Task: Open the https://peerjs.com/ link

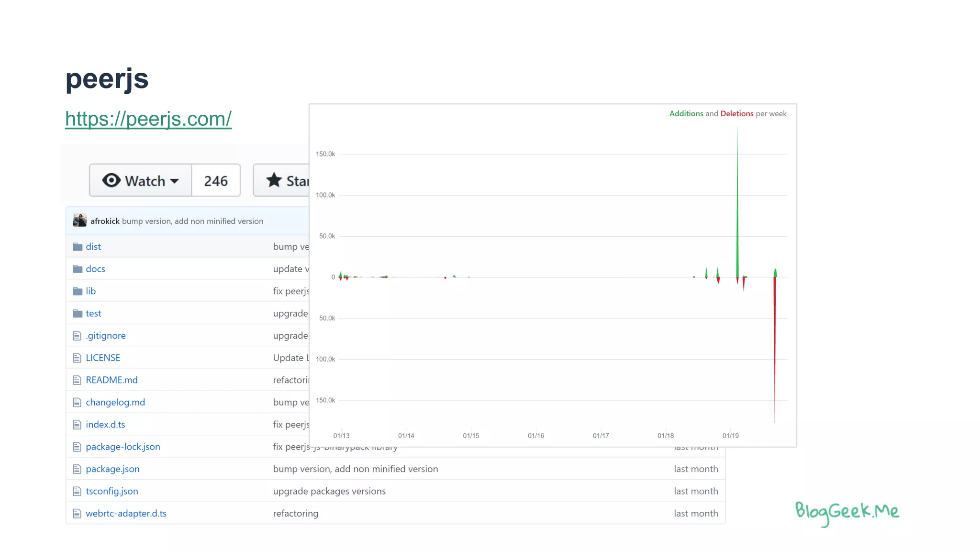Action: coord(148,119)
